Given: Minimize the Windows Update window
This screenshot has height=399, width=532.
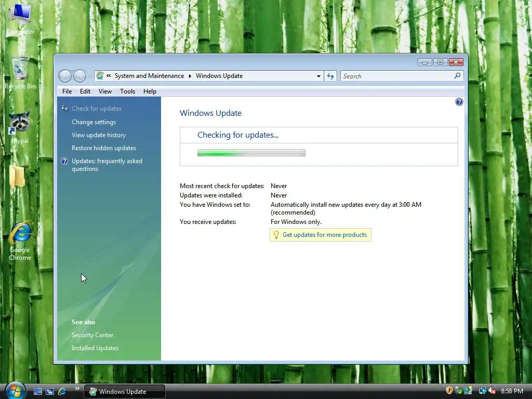Looking at the screenshot, I should (x=424, y=62).
